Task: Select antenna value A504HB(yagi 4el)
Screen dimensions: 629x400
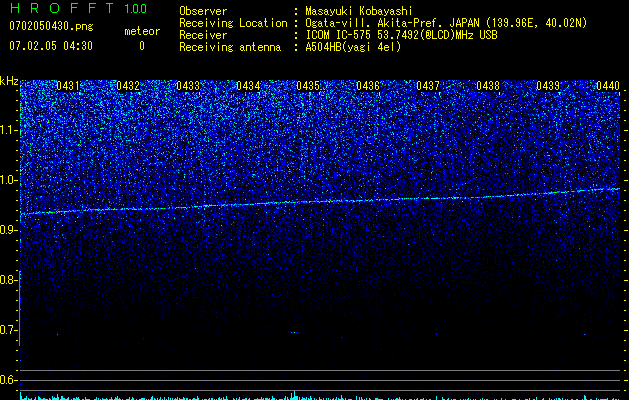Action: click(353, 47)
